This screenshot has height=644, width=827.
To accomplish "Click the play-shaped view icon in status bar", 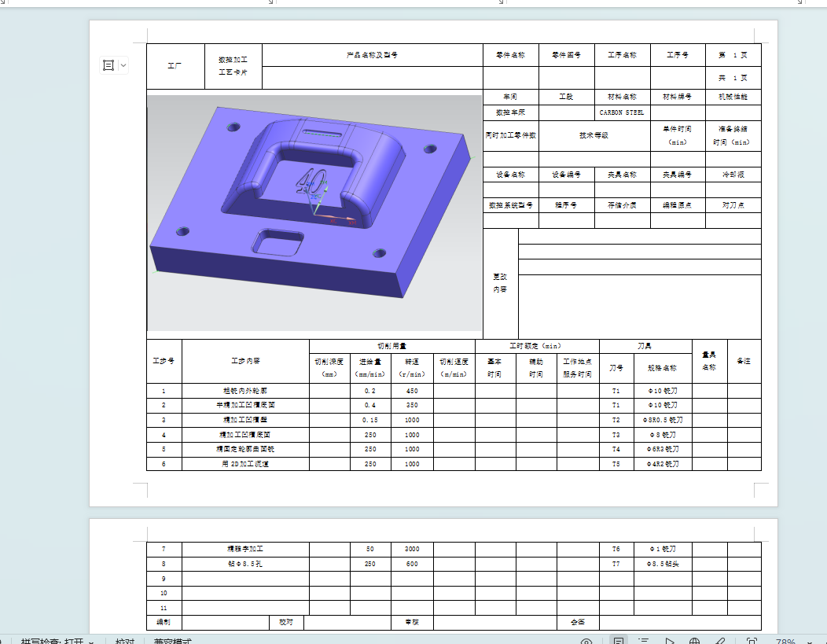I will (x=669, y=641).
